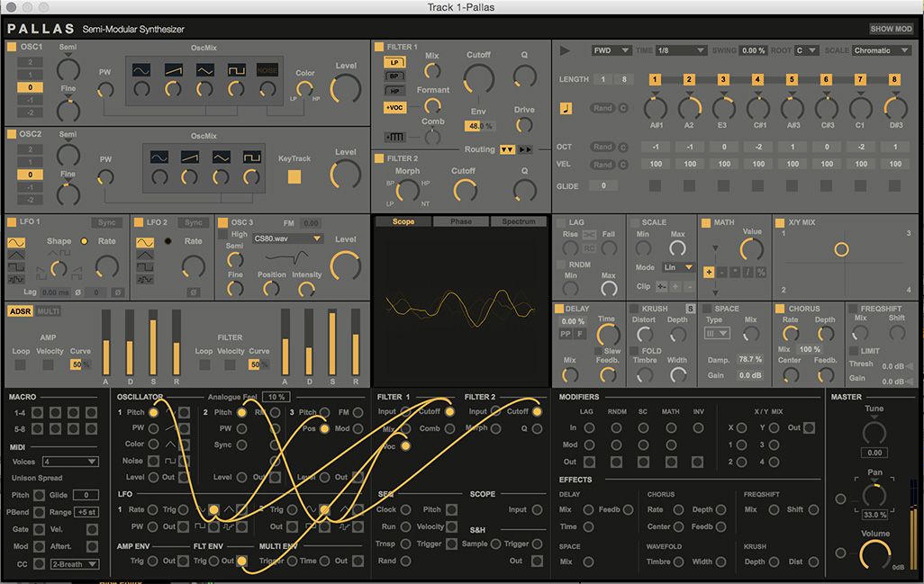The width and height of the screenshot is (924, 584).
Task: Toggle the +VOC option in Filter 1
Action: pos(396,108)
